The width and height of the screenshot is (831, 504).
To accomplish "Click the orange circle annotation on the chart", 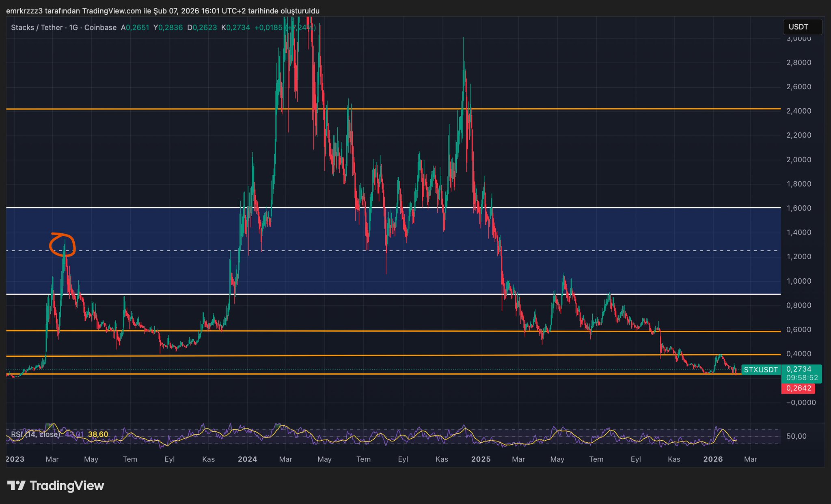I will click(62, 245).
